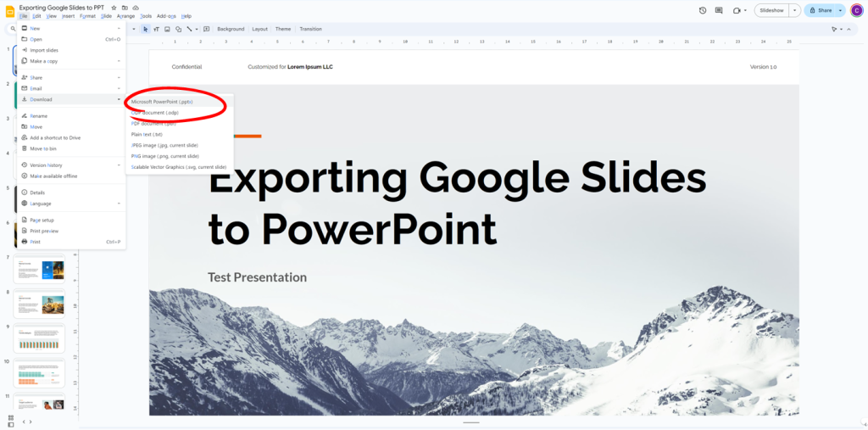This screenshot has height=430, width=868.
Task: Click the previous arrow at bottom left
Action: [x=24, y=422]
